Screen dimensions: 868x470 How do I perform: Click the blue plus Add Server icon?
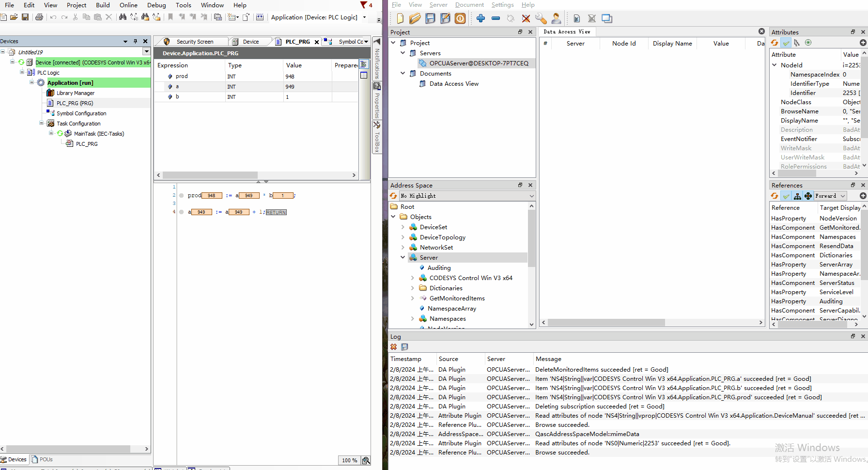480,18
